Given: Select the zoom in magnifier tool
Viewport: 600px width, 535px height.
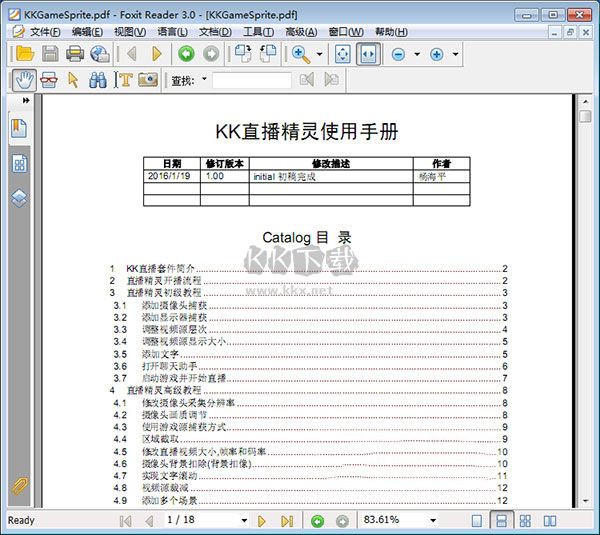Looking at the screenshot, I should coord(301,54).
